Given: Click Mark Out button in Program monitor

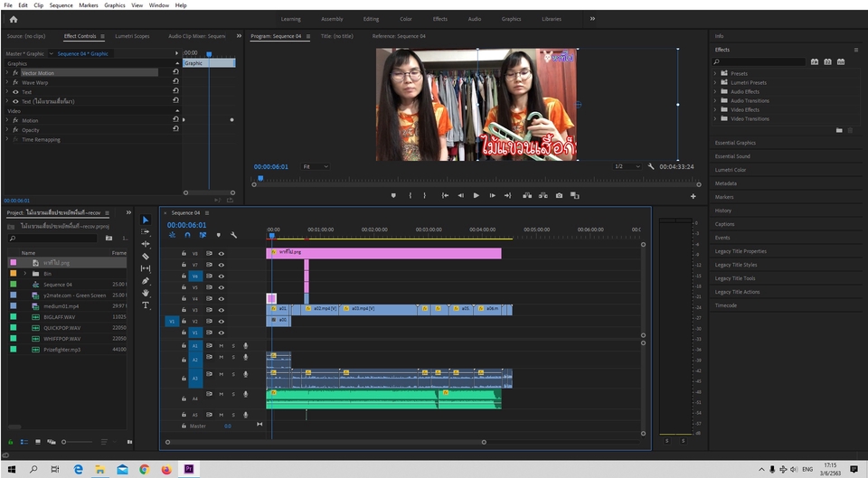Looking at the screenshot, I should point(425,195).
